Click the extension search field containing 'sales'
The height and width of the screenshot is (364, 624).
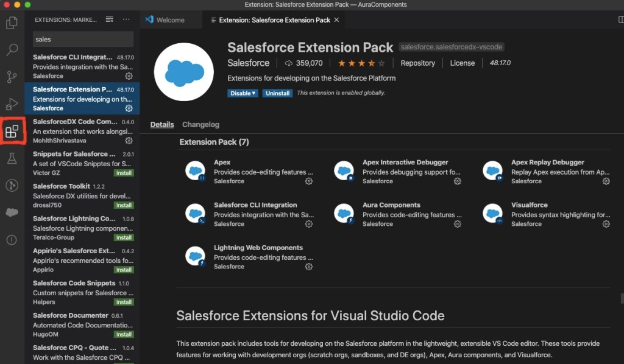coord(83,39)
